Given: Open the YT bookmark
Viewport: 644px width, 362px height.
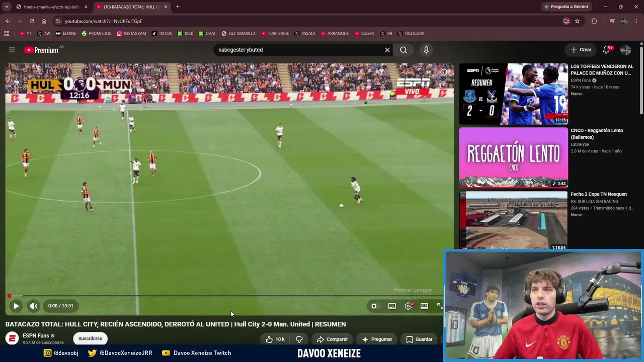Looking at the screenshot, I should [x=25, y=34].
